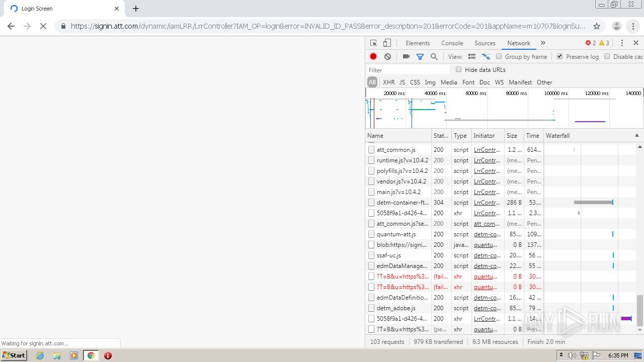Clear the network log icon
644x362 pixels.
pyautogui.click(x=387, y=57)
